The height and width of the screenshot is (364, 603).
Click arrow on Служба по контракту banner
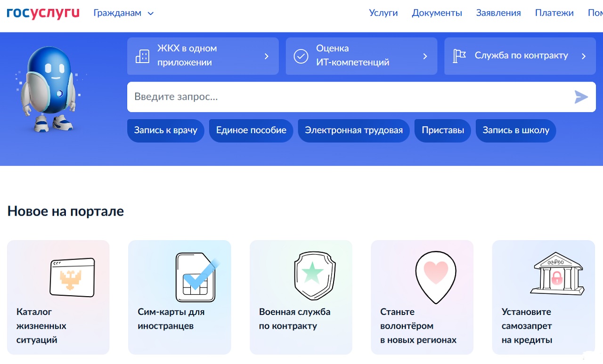point(584,56)
